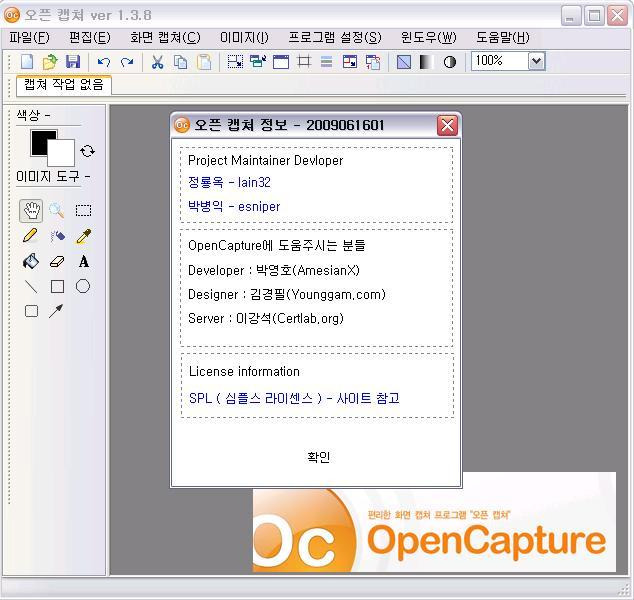Click the invert image toolbar icon
This screenshot has width=634, height=600.
click(404, 62)
